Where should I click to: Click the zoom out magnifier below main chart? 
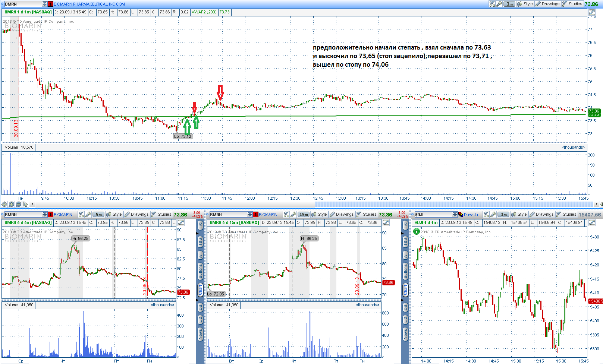19,204
